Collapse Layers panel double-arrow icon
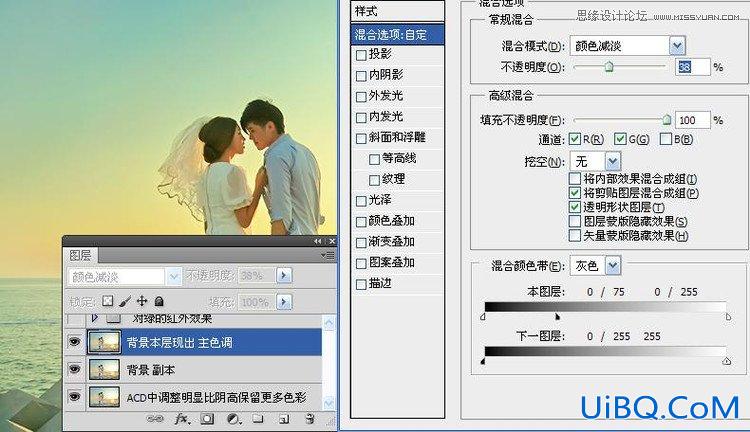 (318, 241)
